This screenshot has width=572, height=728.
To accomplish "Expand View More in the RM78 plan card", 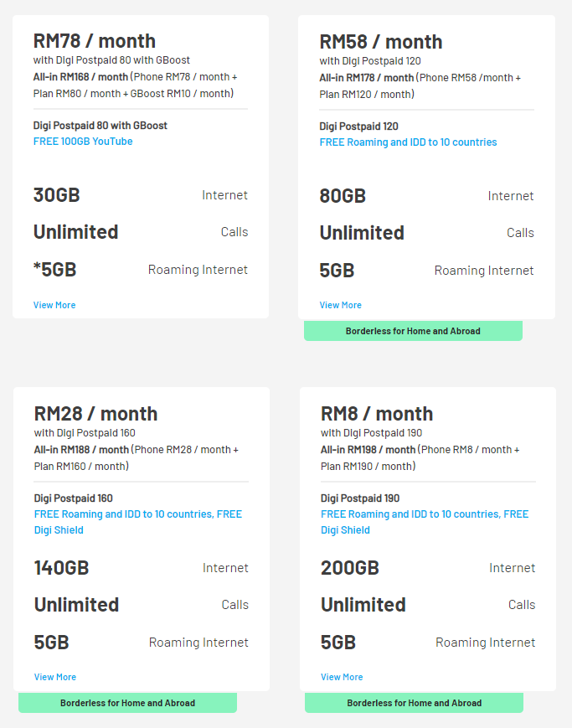I will tap(54, 305).
